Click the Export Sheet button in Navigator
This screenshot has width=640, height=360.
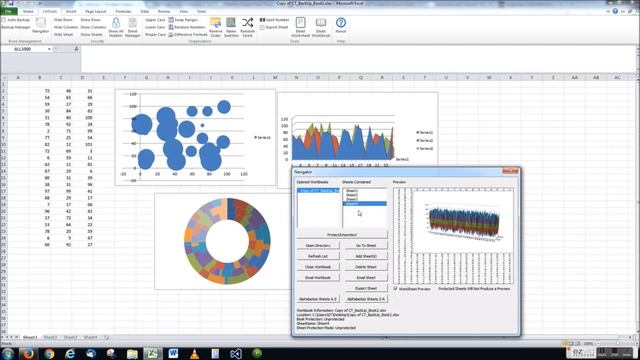pyautogui.click(x=366, y=288)
